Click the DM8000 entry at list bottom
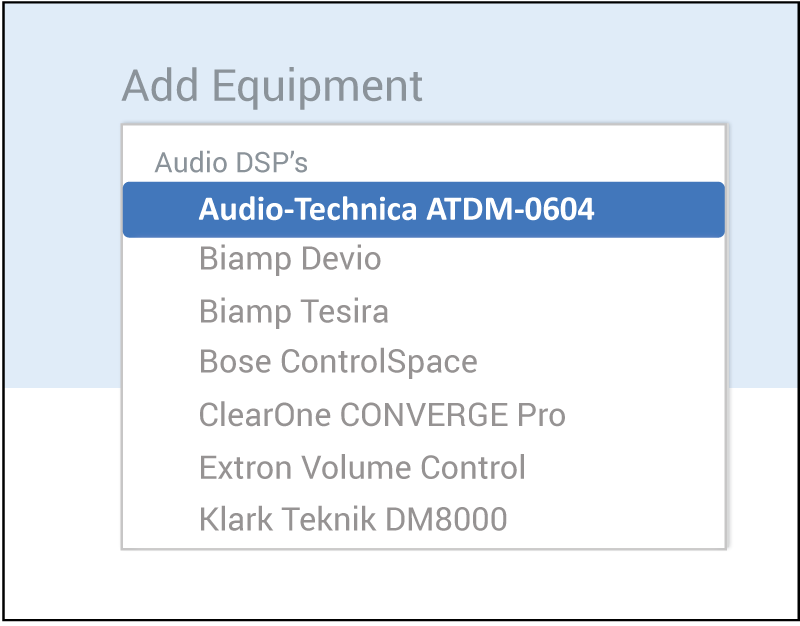Image resolution: width=800 pixels, height=626 pixels. click(353, 520)
